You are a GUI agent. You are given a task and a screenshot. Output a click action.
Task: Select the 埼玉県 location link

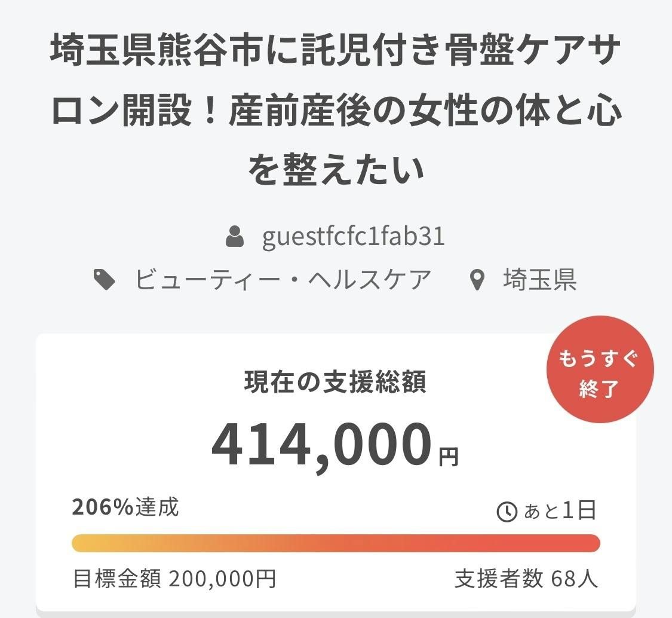(x=539, y=280)
